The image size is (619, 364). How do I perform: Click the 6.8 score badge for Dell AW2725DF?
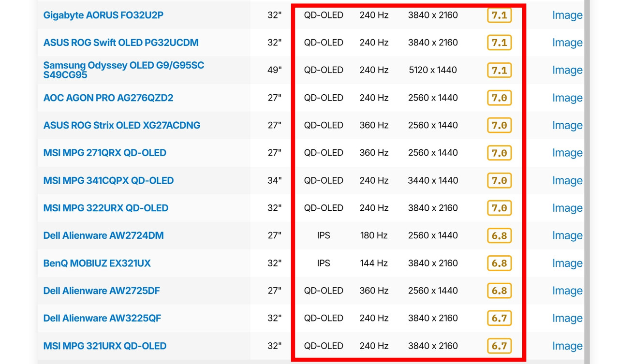pyautogui.click(x=499, y=291)
